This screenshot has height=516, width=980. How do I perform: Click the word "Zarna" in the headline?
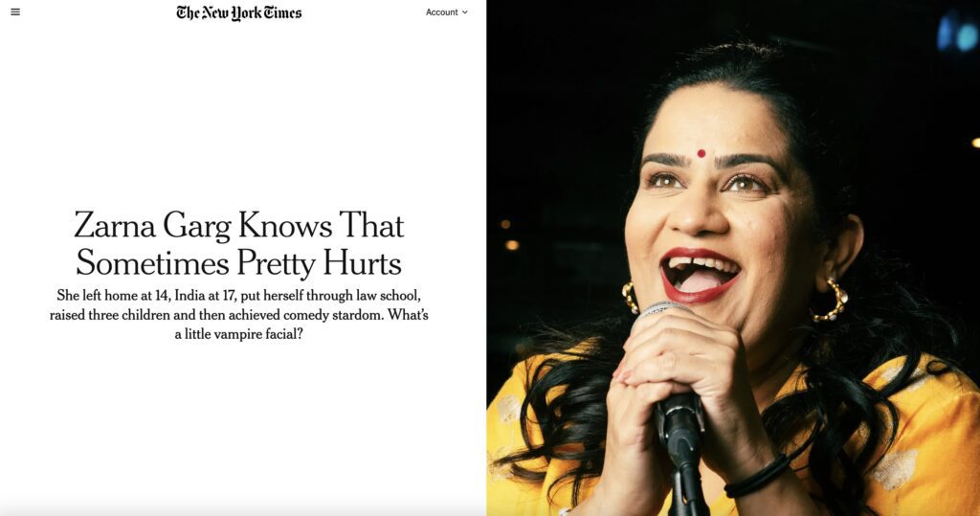pyautogui.click(x=115, y=225)
